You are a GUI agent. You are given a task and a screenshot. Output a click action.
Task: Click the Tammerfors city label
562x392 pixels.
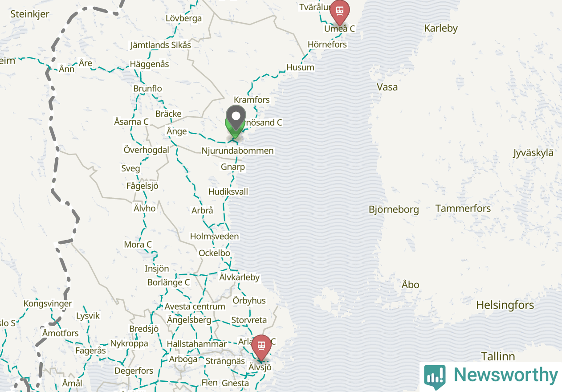click(463, 208)
